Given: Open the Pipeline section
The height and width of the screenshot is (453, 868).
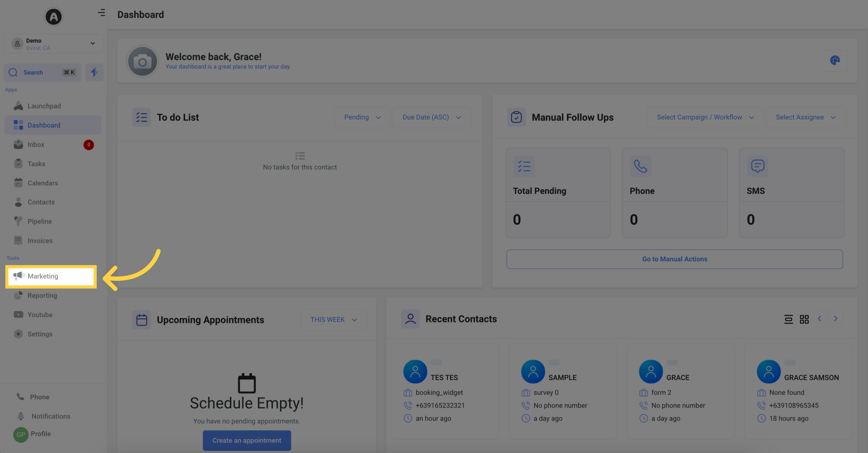Looking at the screenshot, I should point(40,221).
